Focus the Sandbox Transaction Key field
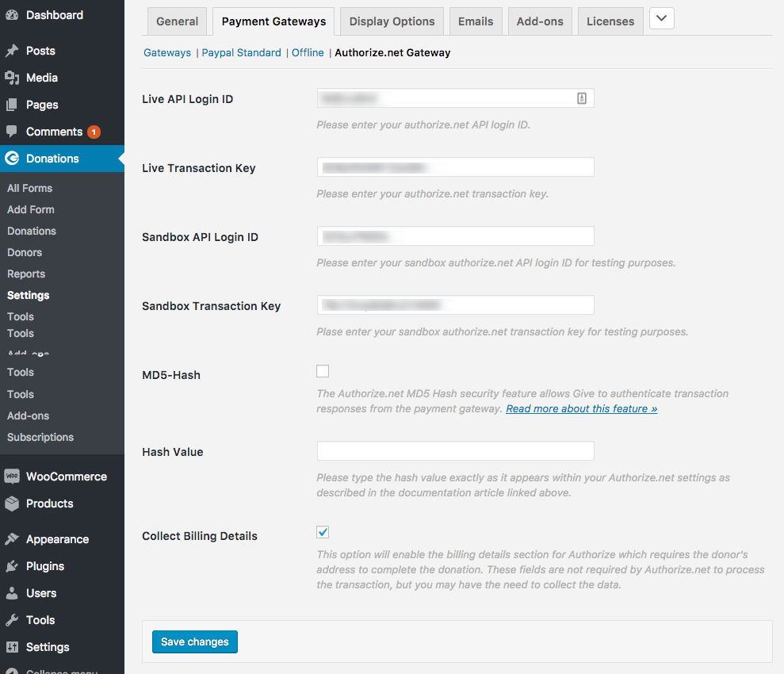 pos(456,305)
